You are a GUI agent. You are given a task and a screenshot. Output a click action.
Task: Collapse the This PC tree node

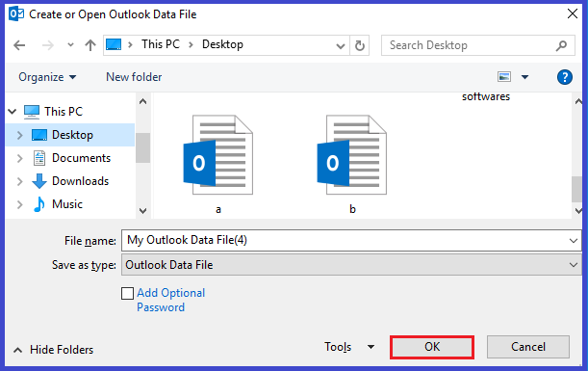click(13, 112)
